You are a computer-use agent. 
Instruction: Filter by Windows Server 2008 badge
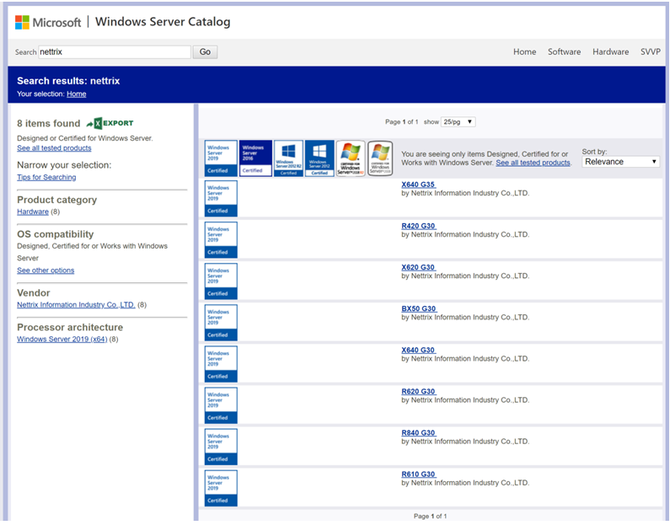[x=380, y=158]
